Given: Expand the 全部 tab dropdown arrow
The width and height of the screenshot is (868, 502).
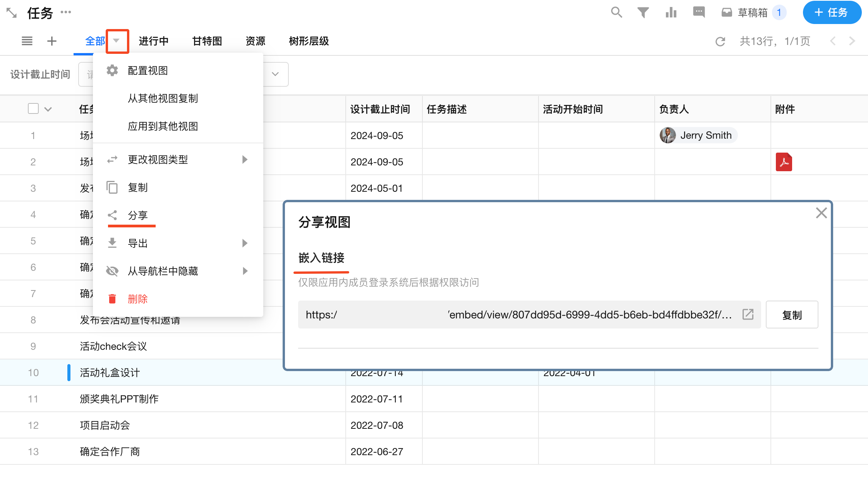Looking at the screenshot, I should (x=117, y=41).
